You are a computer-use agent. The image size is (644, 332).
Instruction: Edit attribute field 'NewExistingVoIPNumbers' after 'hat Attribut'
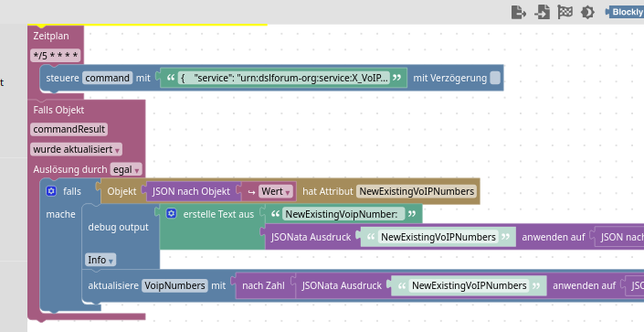(417, 191)
